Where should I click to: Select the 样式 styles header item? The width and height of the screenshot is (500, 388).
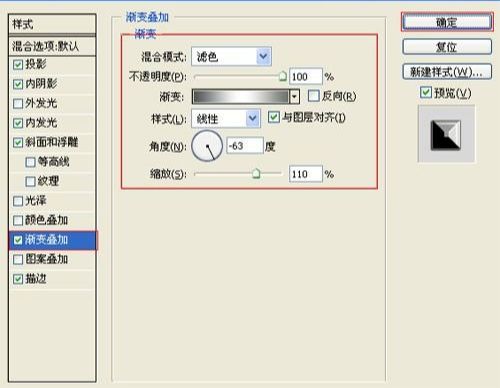(x=52, y=24)
